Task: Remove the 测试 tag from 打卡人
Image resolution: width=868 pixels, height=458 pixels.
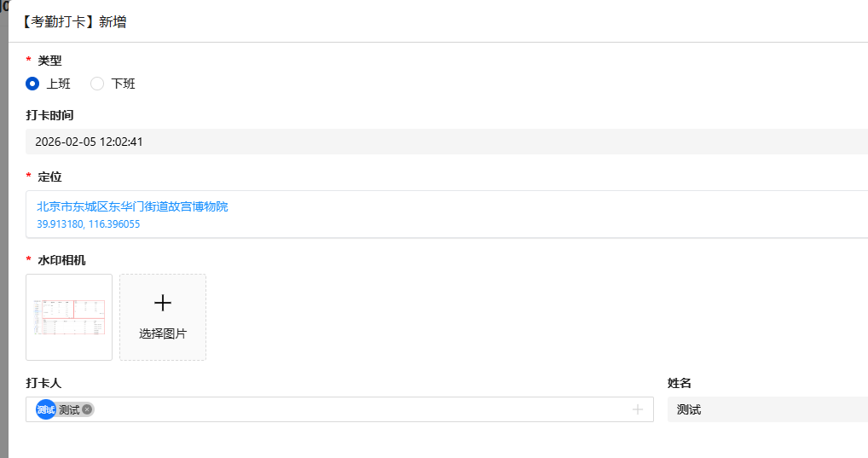Action: (87, 409)
